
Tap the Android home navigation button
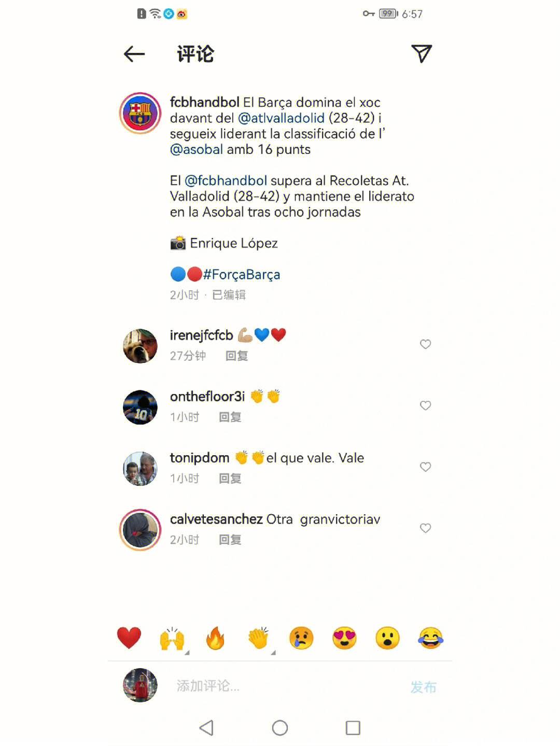[x=280, y=728]
